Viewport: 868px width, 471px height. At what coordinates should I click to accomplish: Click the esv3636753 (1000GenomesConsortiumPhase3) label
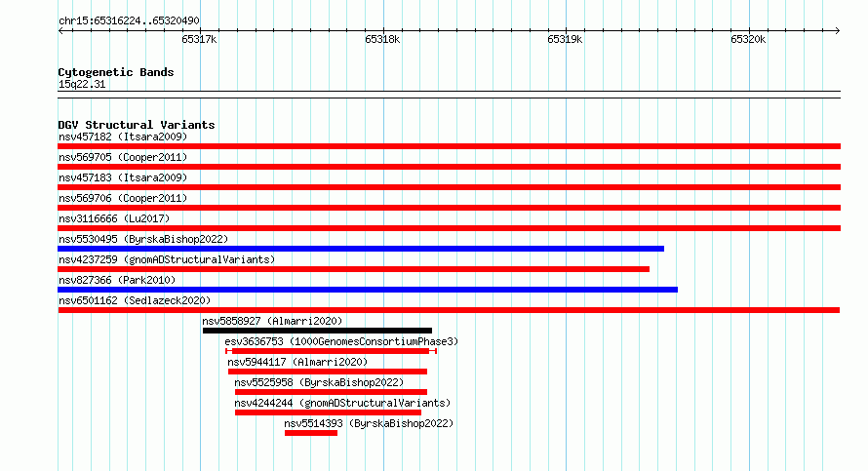pos(341,341)
